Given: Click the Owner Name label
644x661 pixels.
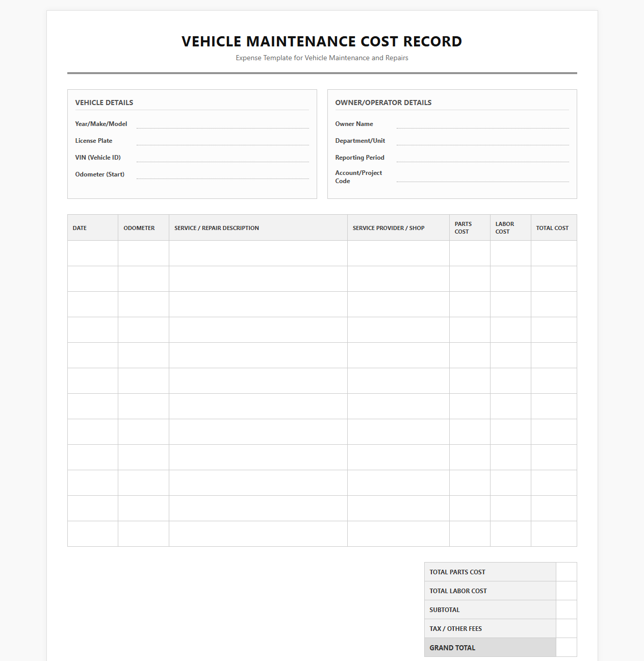Looking at the screenshot, I should tap(354, 124).
